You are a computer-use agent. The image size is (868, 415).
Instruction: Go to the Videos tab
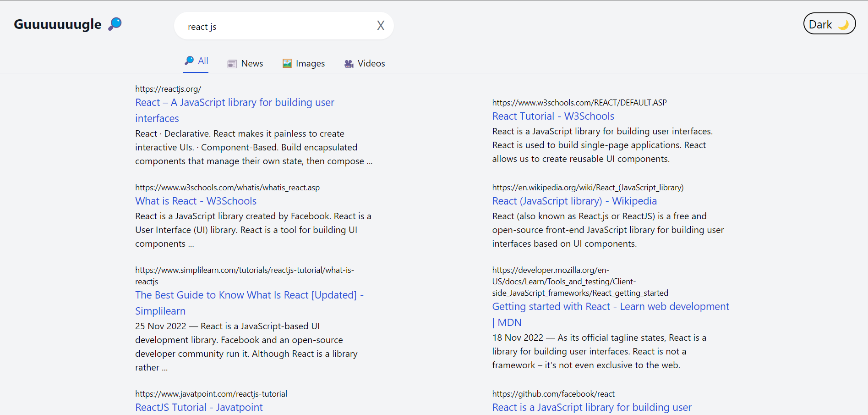[x=371, y=64]
